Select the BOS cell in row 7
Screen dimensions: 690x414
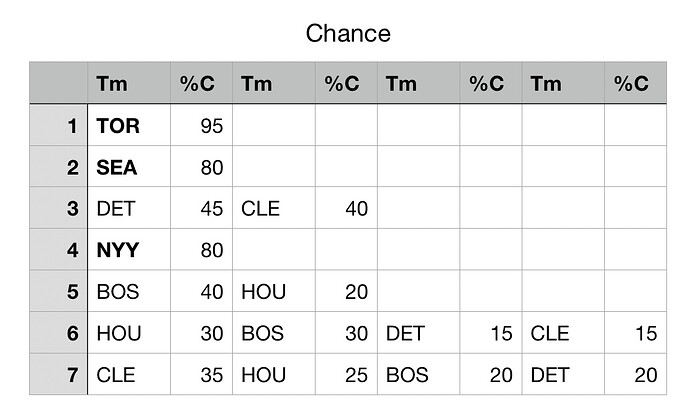tap(418, 374)
